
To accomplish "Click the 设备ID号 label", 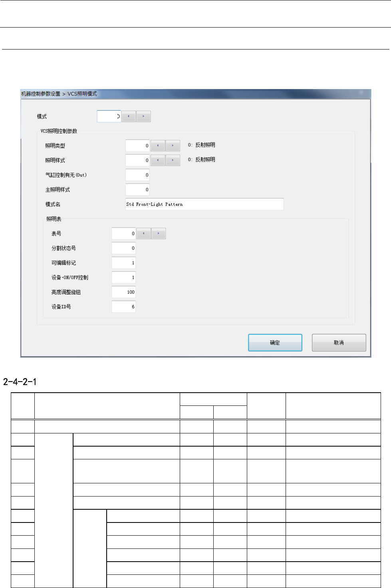I will (x=61, y=307).
